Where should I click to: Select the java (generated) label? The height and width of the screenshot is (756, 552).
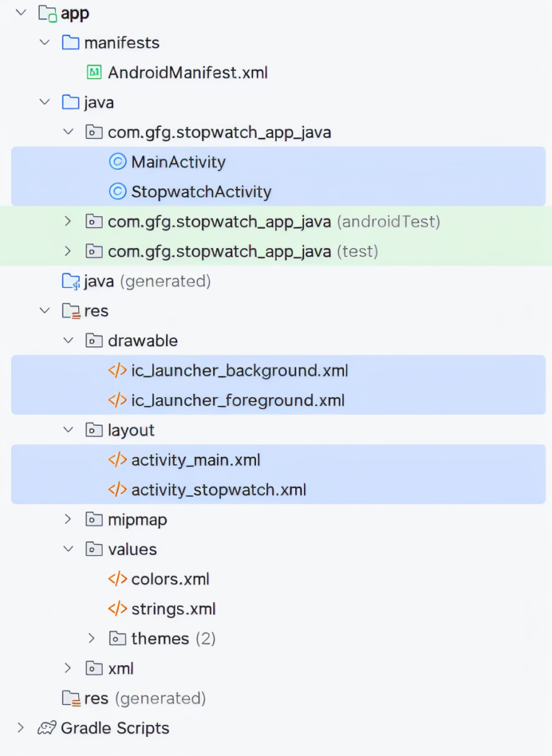point(147,281)
